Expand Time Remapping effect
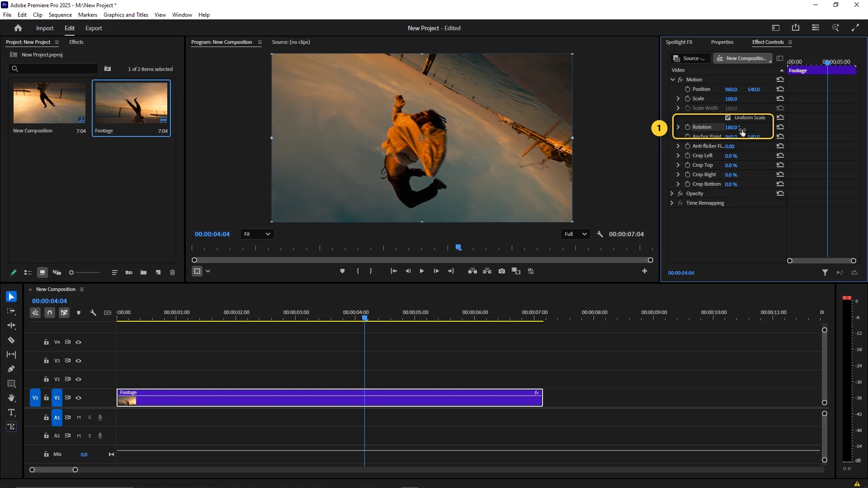 coord(672,203)
